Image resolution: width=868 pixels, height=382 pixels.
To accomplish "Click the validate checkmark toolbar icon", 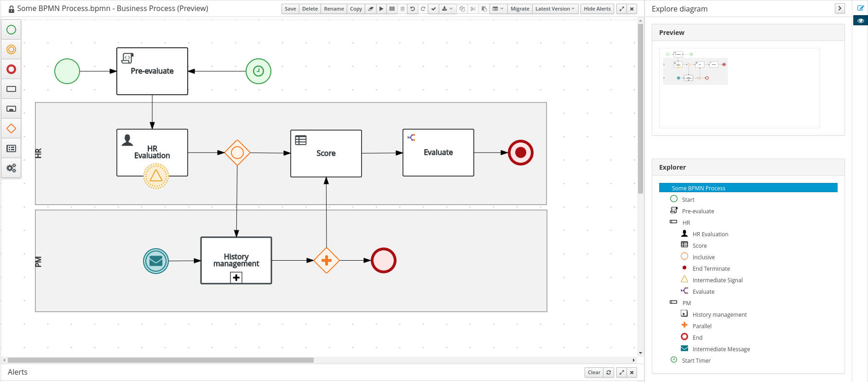I will pos(433,9).
